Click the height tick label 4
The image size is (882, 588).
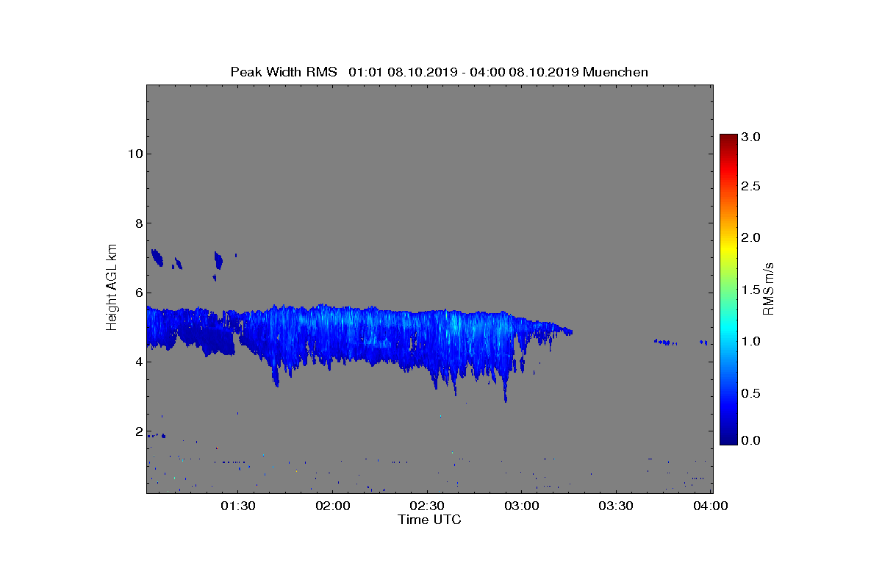[137, 362]
